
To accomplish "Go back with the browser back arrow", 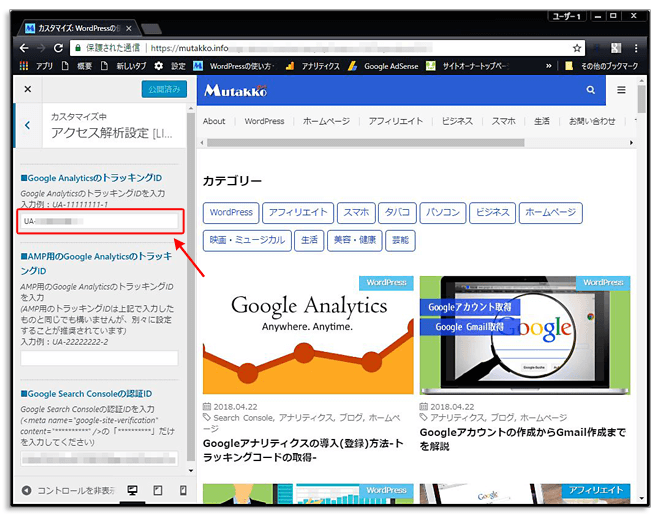I will pos(24,48).
